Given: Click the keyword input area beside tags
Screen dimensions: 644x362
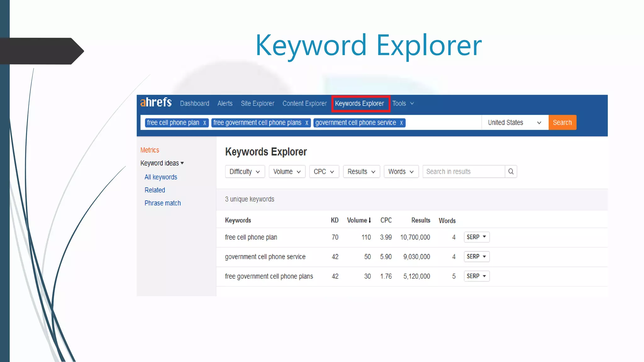Looking at the screenshot, I should pyautogui.click(x=443, y=123).
